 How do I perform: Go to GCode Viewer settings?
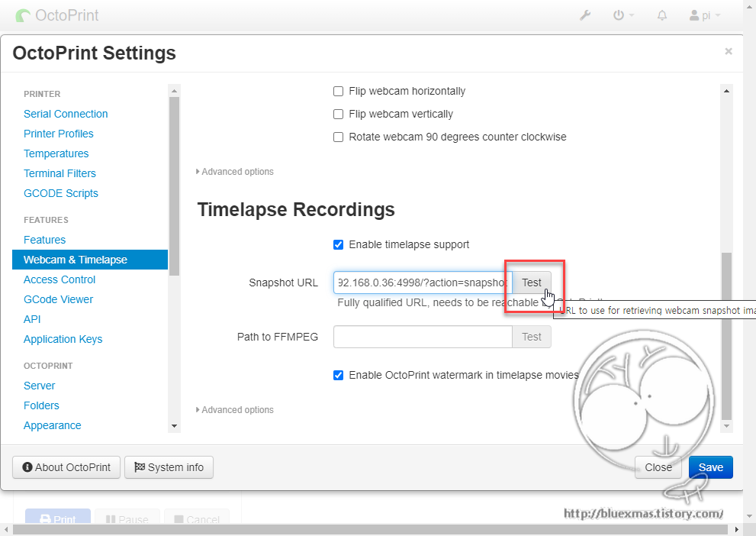(58, 299)
